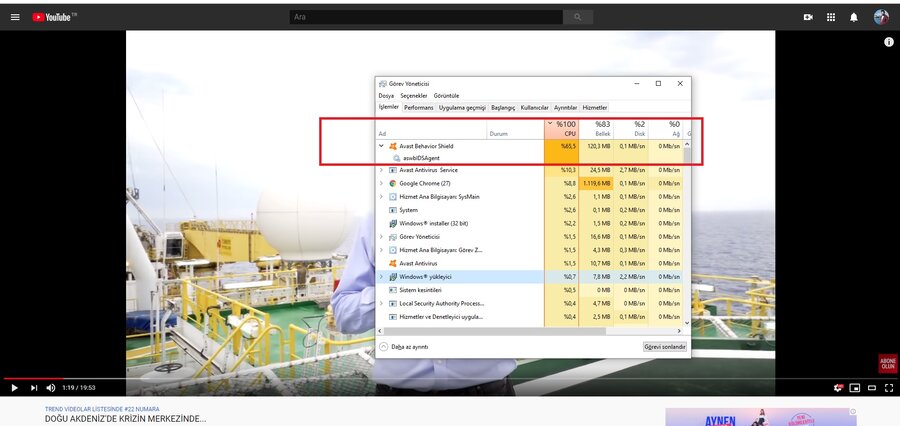Sort by the Ad column header
The height and width of the screenshot is (426, 900).
(431, 129)
